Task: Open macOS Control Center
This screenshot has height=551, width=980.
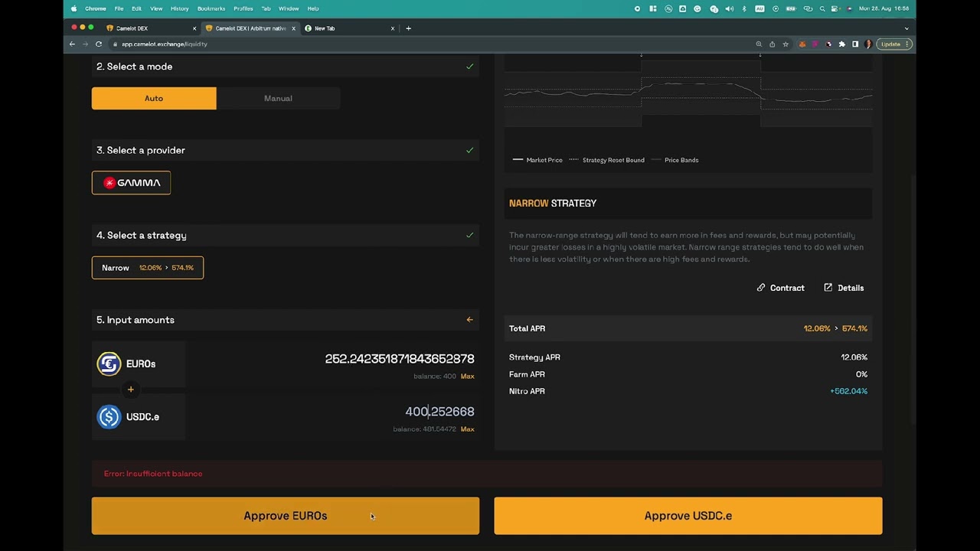Action: point(835,8)
